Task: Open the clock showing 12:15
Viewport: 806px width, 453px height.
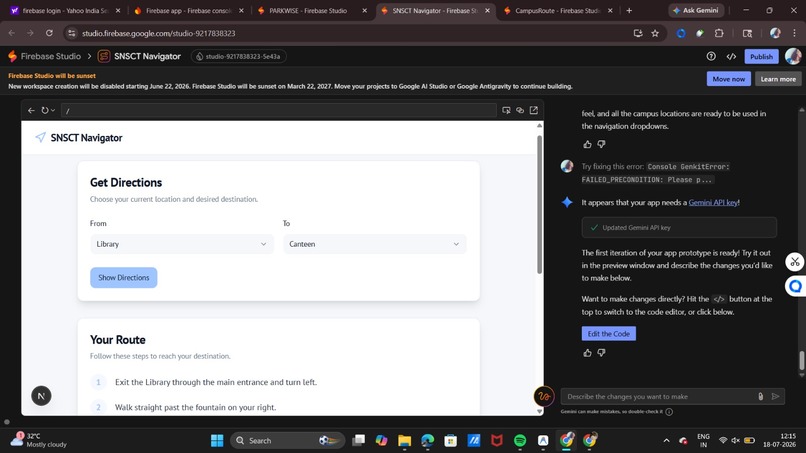Action: coord(779,440)
